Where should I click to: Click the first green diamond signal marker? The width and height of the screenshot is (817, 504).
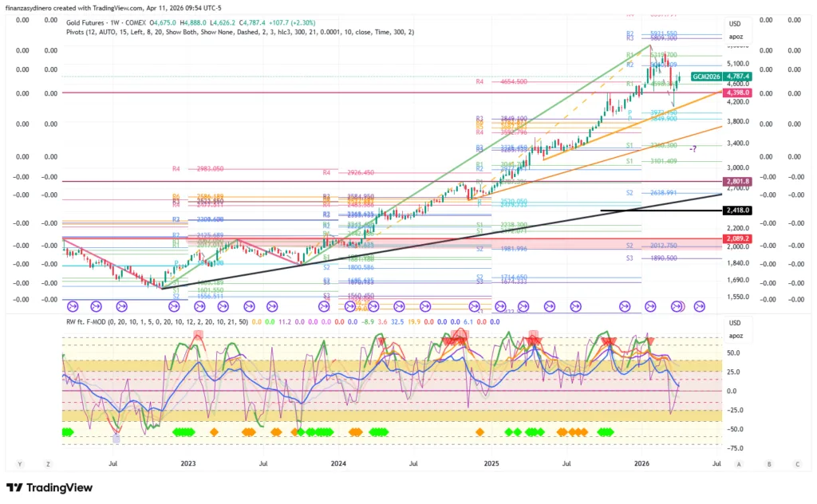click(x=66, y=432)
